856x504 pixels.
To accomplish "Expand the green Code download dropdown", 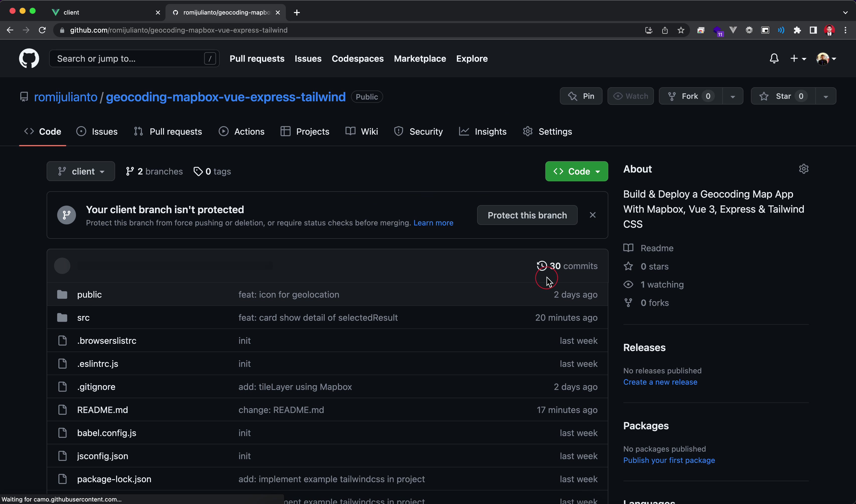I will coord(576,172).
